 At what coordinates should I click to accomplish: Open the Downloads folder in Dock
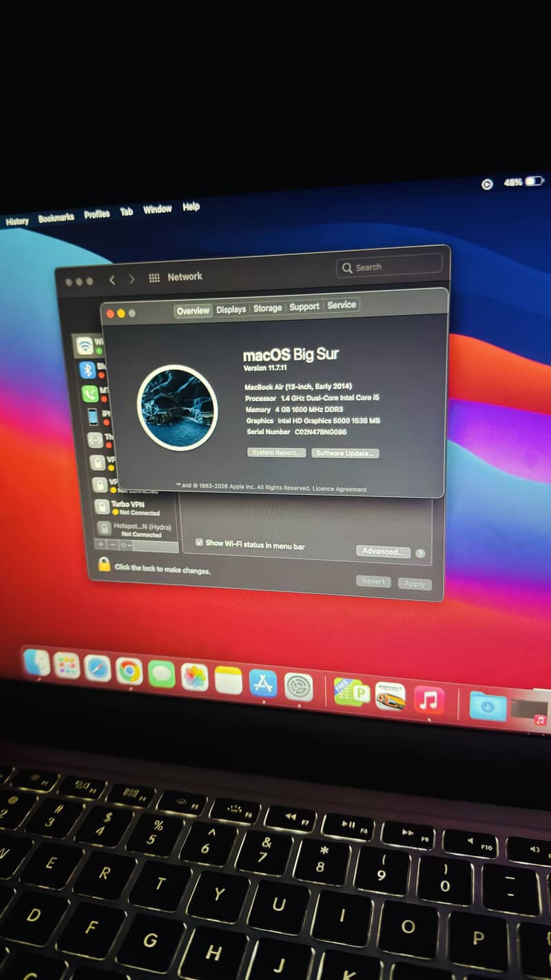point(488,706)
